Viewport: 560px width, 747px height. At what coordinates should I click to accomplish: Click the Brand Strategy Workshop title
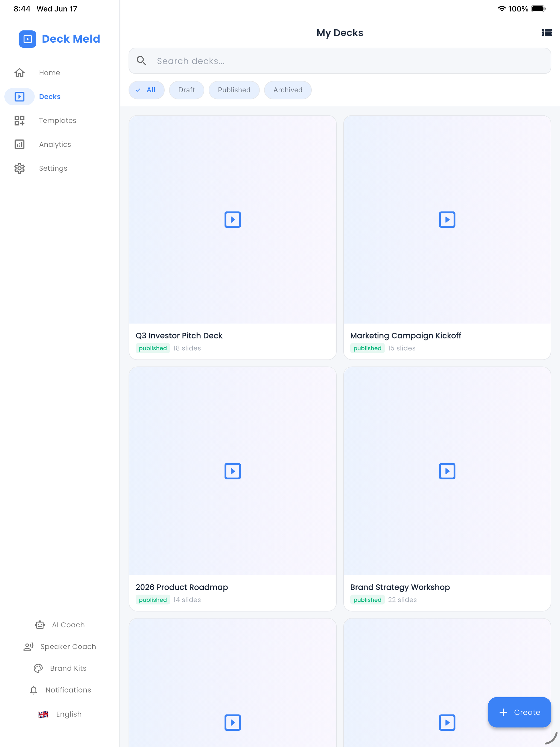(400, 587)
